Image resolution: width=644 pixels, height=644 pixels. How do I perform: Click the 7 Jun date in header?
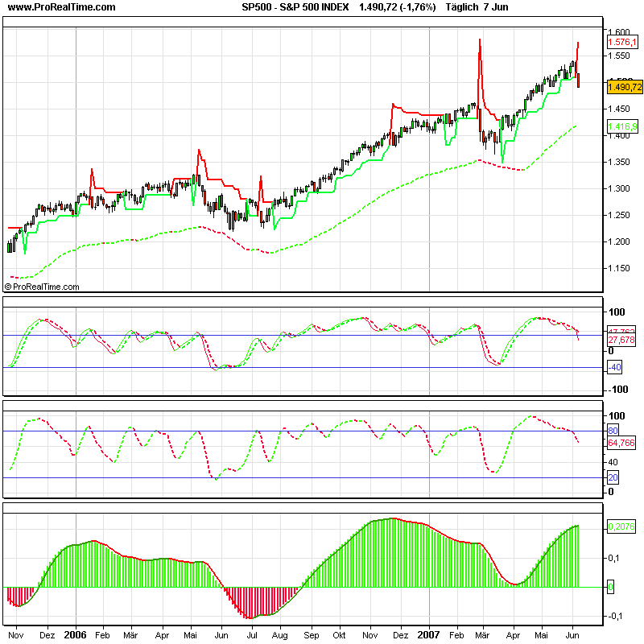tap(496, 7)
